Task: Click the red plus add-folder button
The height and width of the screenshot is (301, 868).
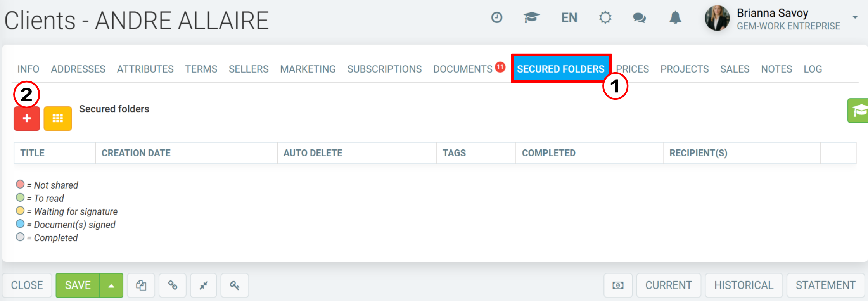Action: (x=27, y=118)
